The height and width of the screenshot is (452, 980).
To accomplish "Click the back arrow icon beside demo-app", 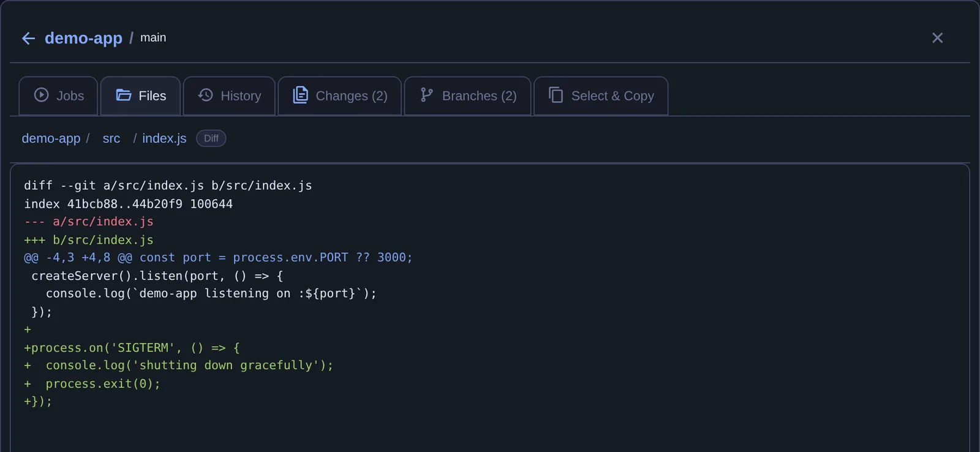I will click(28, 39).
